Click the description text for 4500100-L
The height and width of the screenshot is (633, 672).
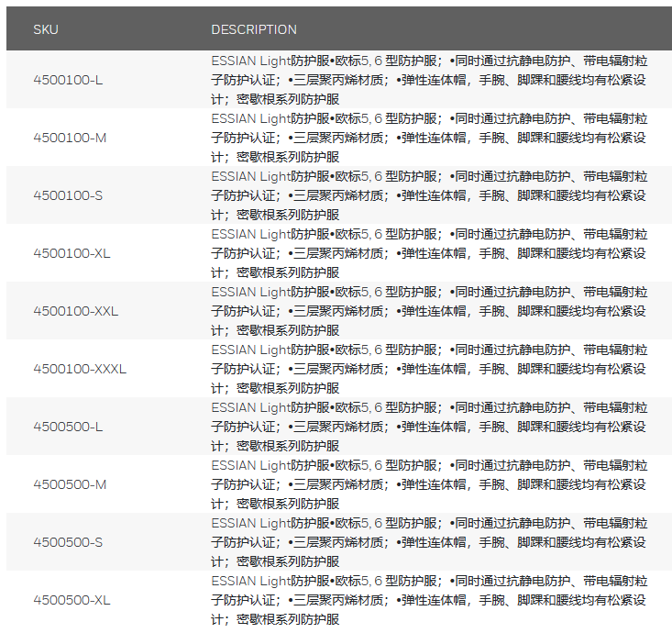429,80
